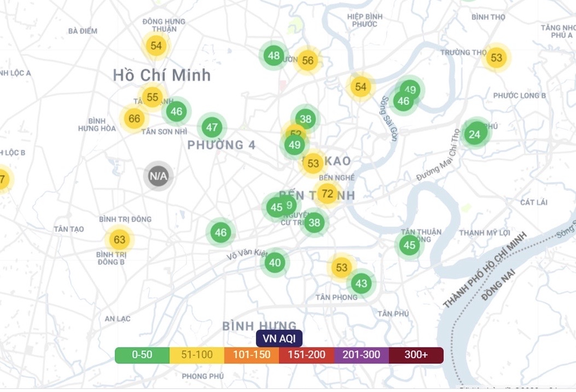The image size is (576, 392).
Task: Select 53 marker near Trường Thọ
Action: [x=496, y=57]
